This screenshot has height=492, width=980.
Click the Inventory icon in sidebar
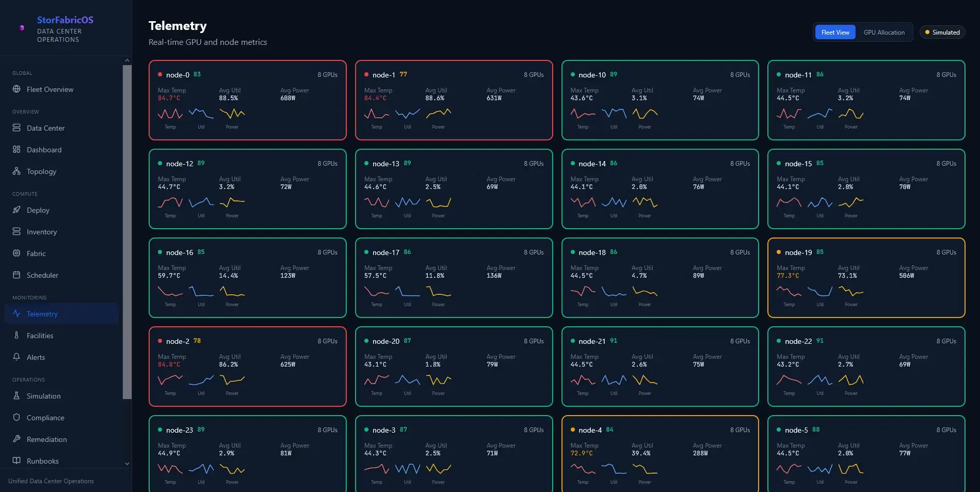[x=17, y=231]
